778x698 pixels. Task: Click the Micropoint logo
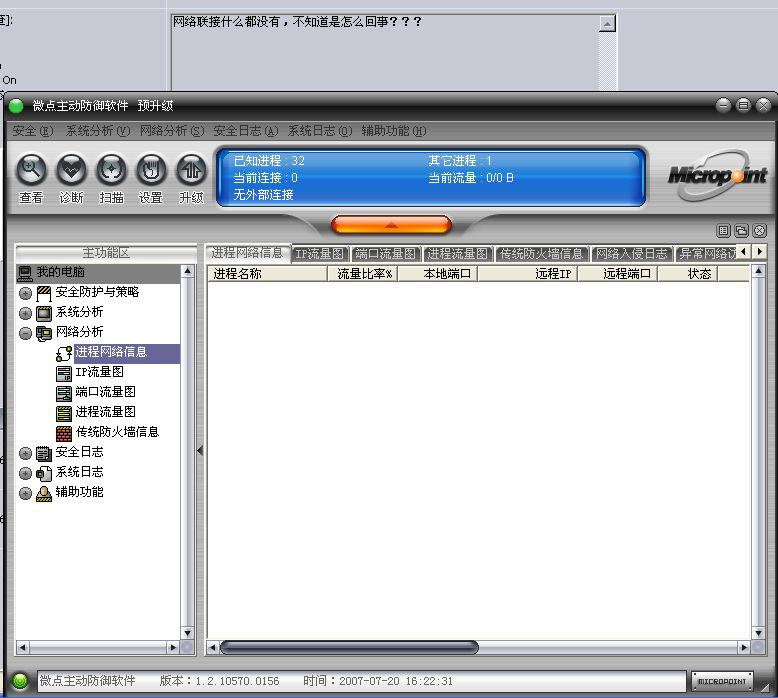(717, 176)
